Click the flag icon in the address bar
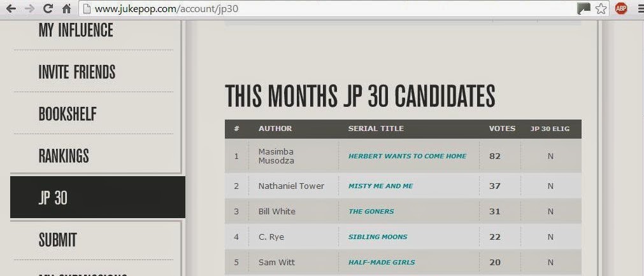 pyautogui.click(x=583, y=9)
